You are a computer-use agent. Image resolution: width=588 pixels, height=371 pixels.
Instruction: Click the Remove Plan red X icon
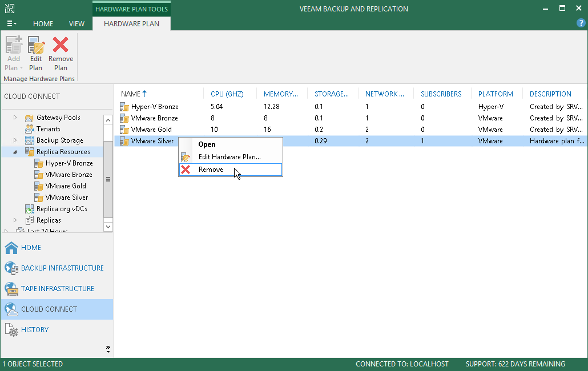point(61,45)
